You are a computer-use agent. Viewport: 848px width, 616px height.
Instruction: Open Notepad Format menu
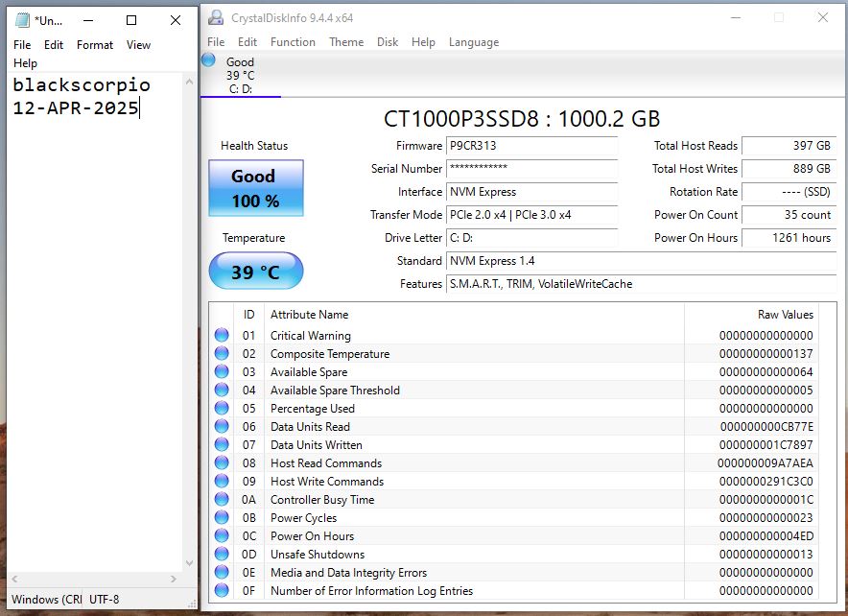pos(95,45)
